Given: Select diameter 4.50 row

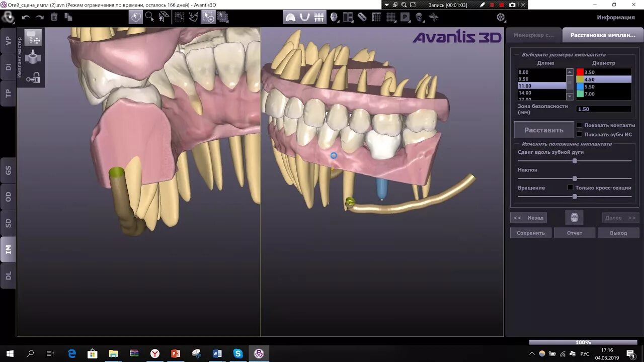Looking at the screenshot, I should tap(604, 79).
